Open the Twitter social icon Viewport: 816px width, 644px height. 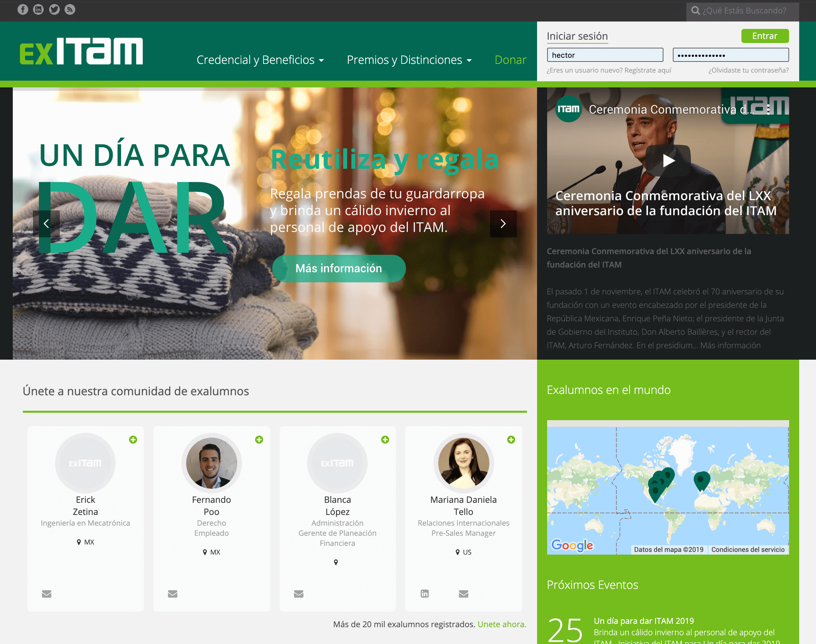[x=54, y=9]
